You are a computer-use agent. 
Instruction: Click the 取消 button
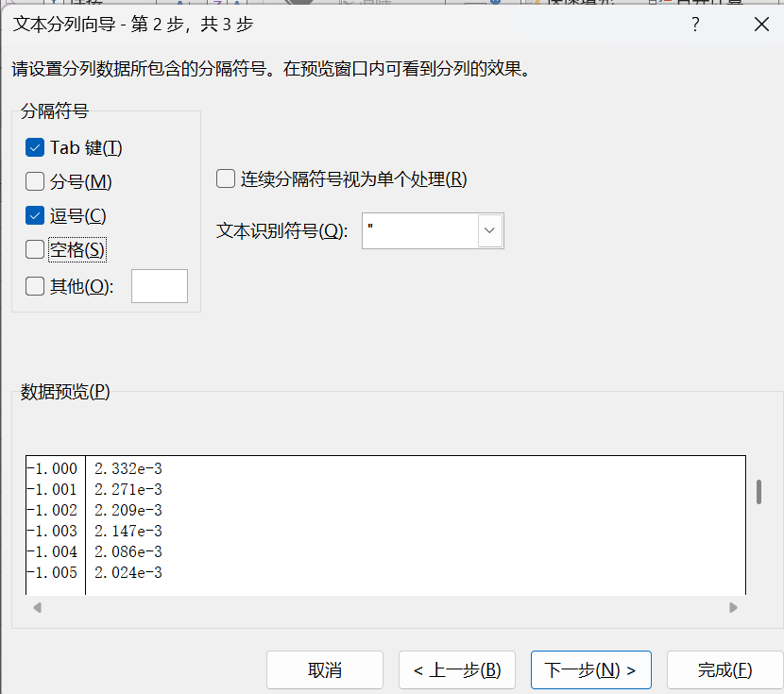325,670
